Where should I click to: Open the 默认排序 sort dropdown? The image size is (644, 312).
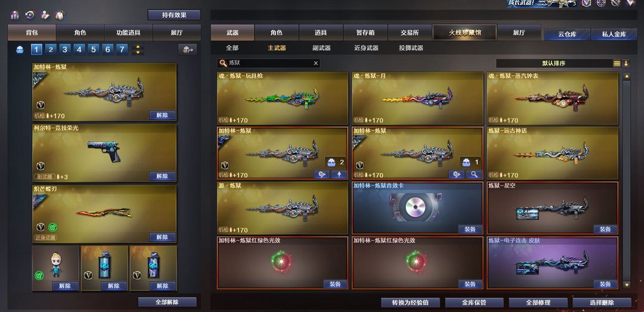click(x=555, y=63)
